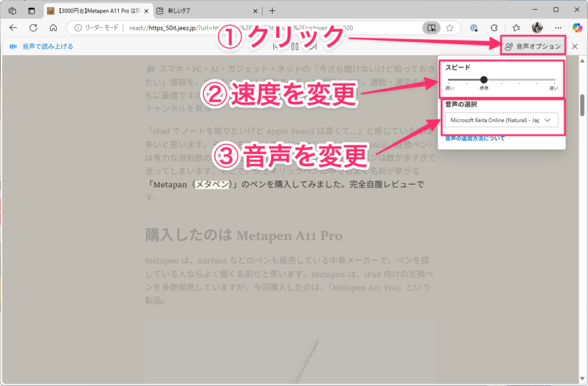Image resolution: width=588 pixels, height=386 pixels.
Task: Click the speed slider knob
Action: 483,79
